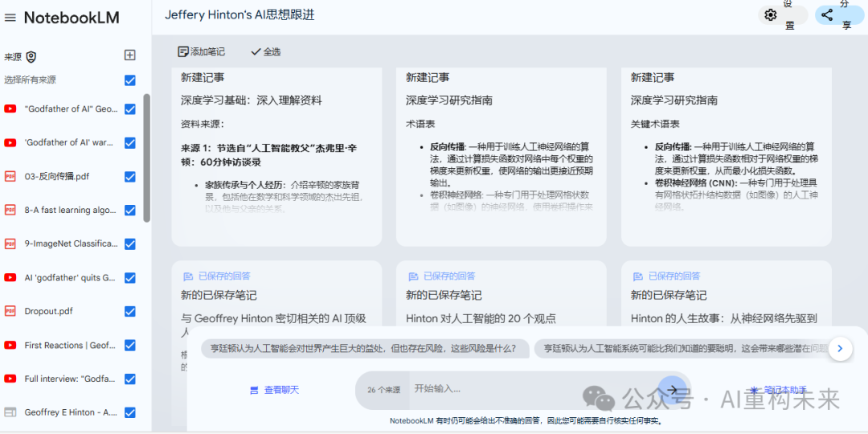Screen dimensions: 868x434
Task: Click saved-response icon on Hinton 人生故事 card
Action: tap(637, 276)
